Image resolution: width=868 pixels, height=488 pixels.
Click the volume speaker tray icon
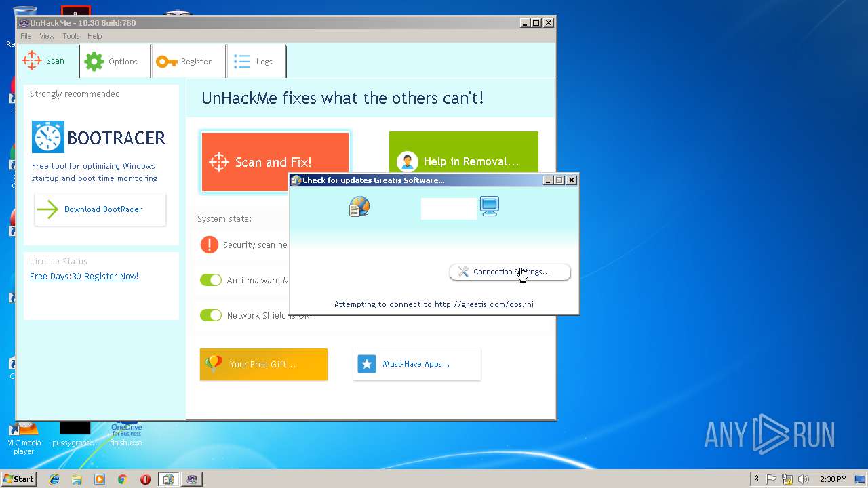coord(804,479)
